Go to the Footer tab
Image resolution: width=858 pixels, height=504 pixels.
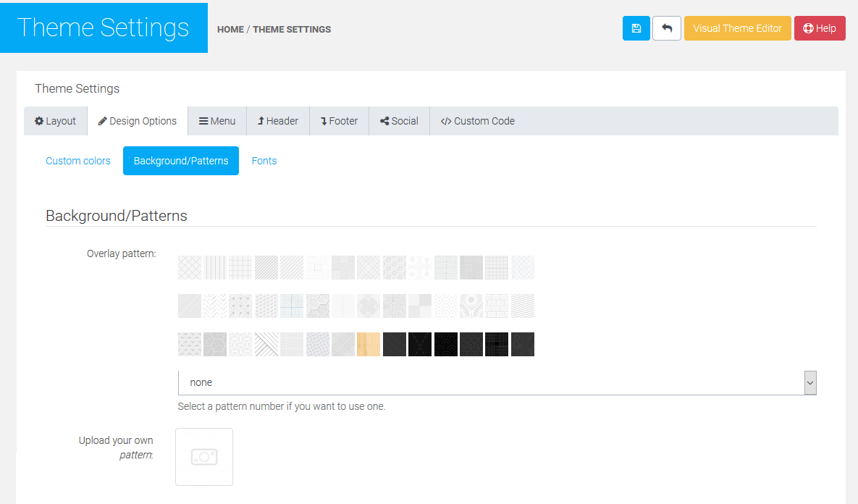pyautogui.click(x=339, y=121)
